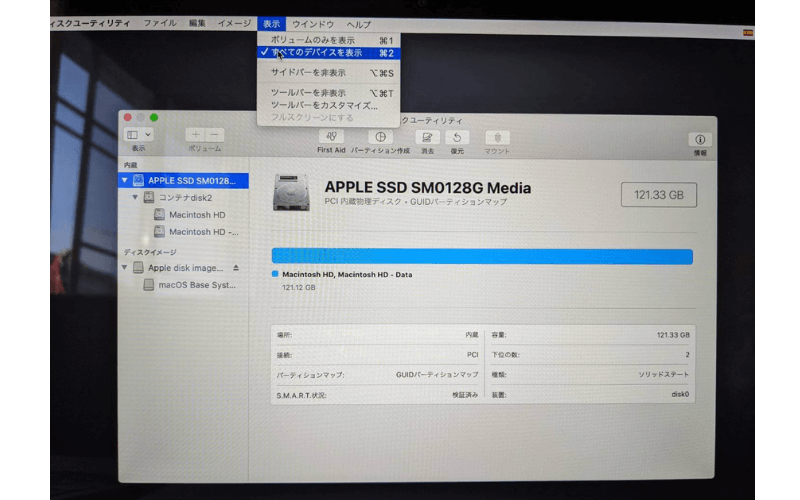This screenshot has height=500, width=800.
Task: Click the Macintosh HD, Macintosh HD - Data label
Action: tap(347, 274)
